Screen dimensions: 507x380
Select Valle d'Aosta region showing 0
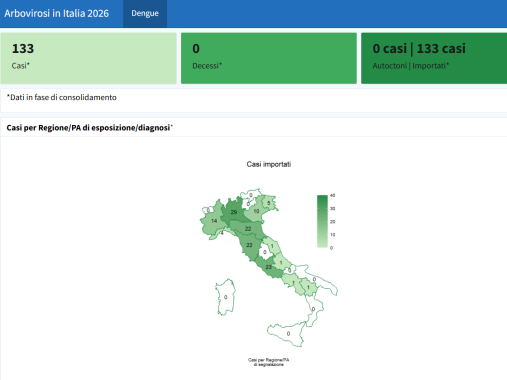click(x=208, y=210)
